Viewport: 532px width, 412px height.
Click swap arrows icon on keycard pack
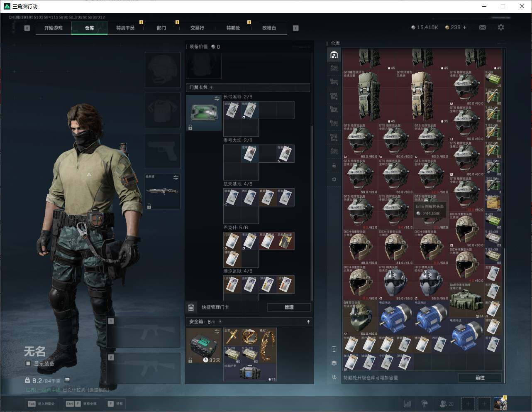pos(217,98)
